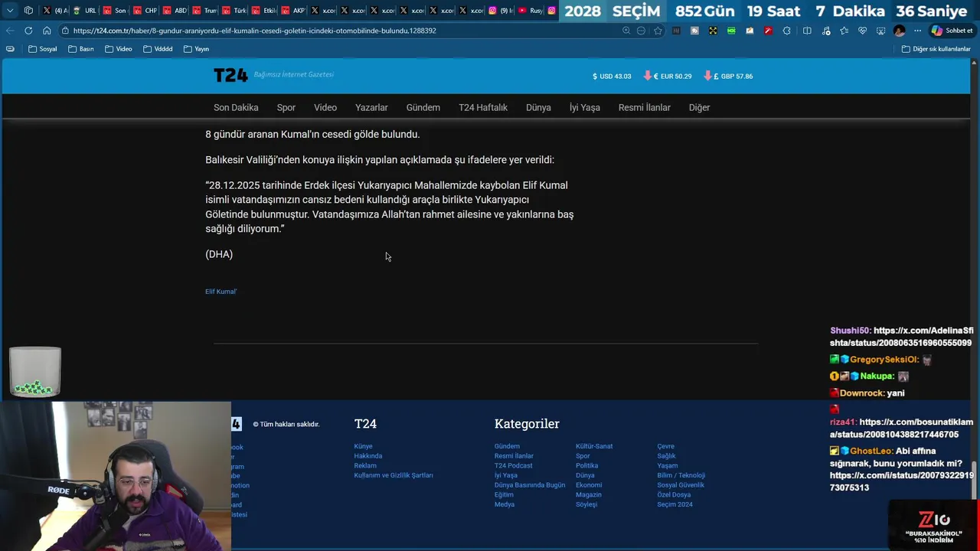Expand the Diğer menu in T24 navigation
980x551 pixels.
point(699,108)
